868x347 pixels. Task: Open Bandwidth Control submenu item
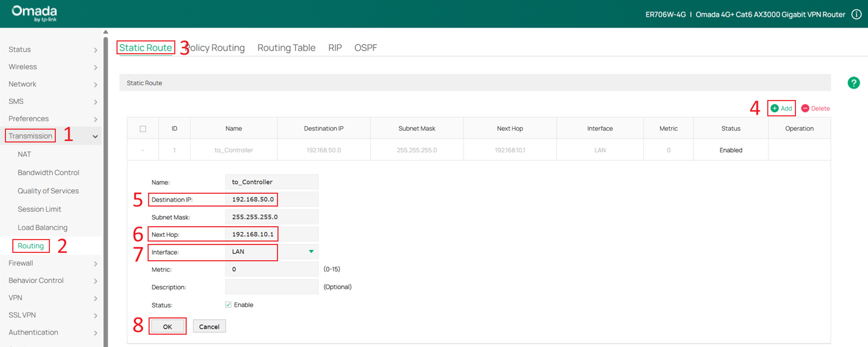click(48, 173)
